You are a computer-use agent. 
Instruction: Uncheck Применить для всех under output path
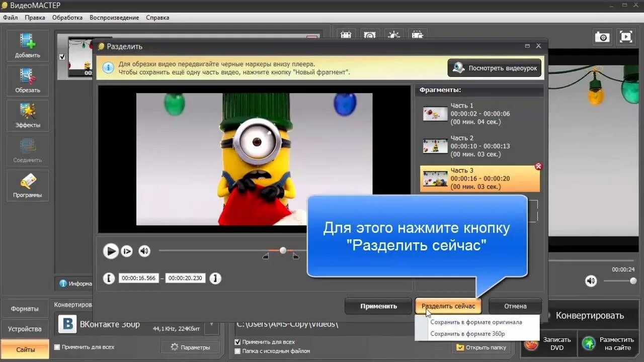238,342
